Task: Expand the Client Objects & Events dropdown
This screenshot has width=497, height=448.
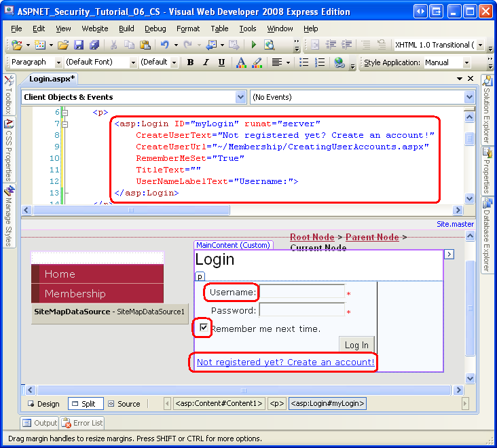Action: tap(240, 98)
